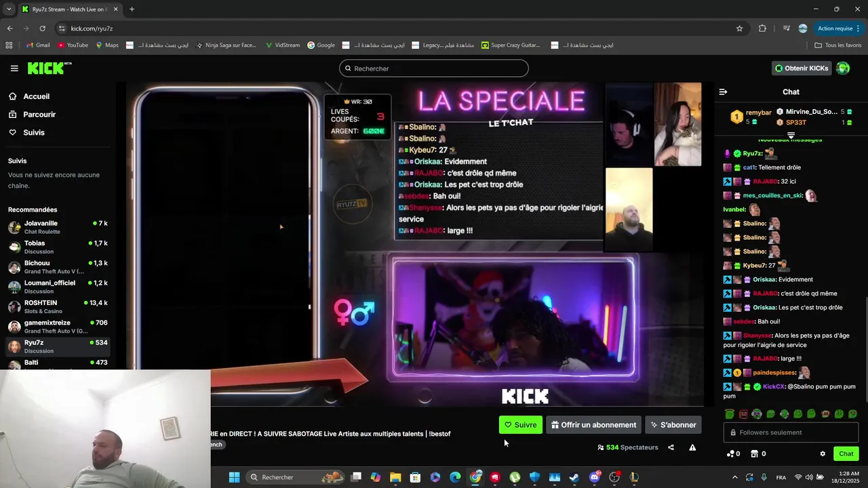Click the Kick Rechercher search field
This screenshot has height=488, width=868.
tap(434, 68)
